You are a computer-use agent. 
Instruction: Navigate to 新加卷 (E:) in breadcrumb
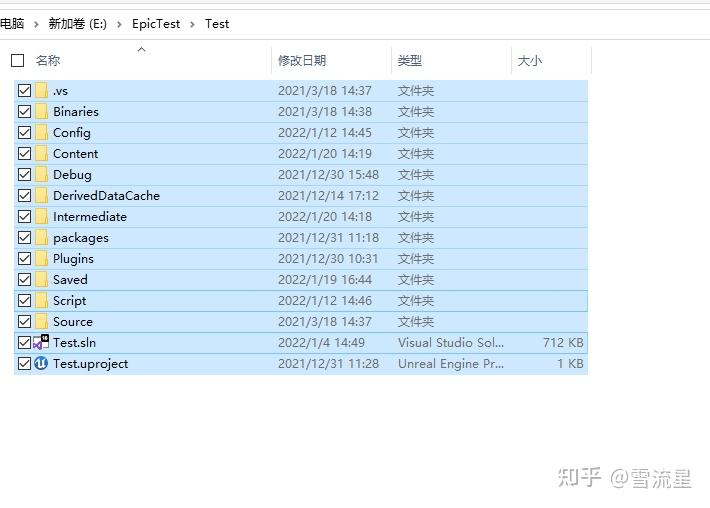pyautogui.click(x=78, y=24)
